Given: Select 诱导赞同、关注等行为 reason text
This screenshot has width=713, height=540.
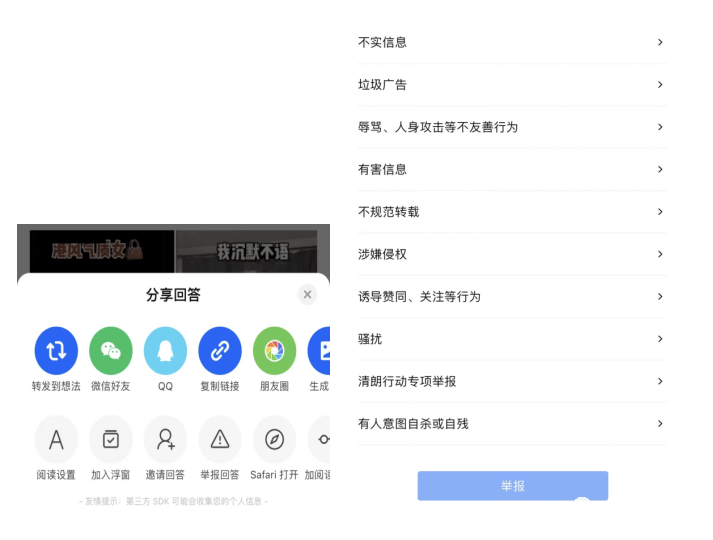Looking at the screenshot, I should (419, 296).
